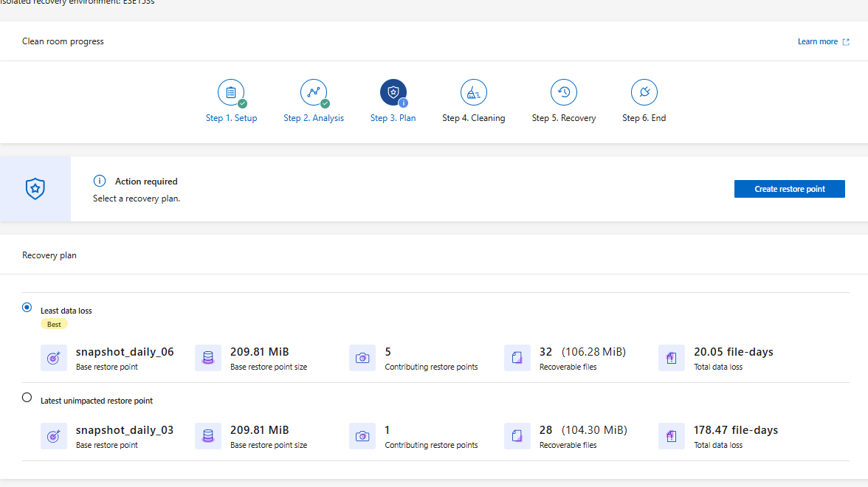Click the file icon next to 32 recoverable files

click(517, 357)
